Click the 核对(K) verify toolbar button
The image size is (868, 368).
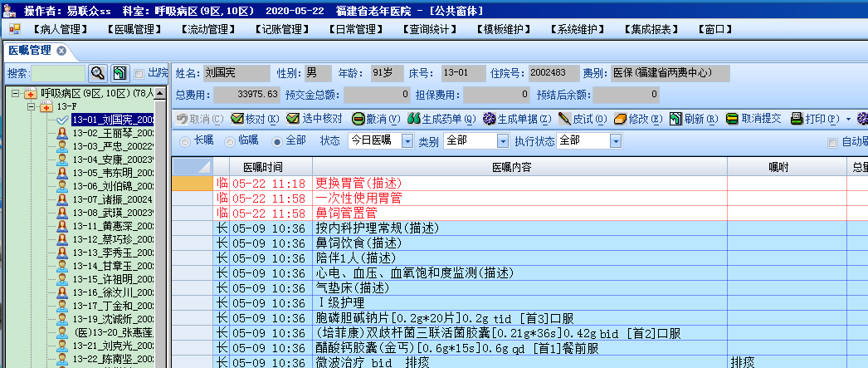(256, 119)
